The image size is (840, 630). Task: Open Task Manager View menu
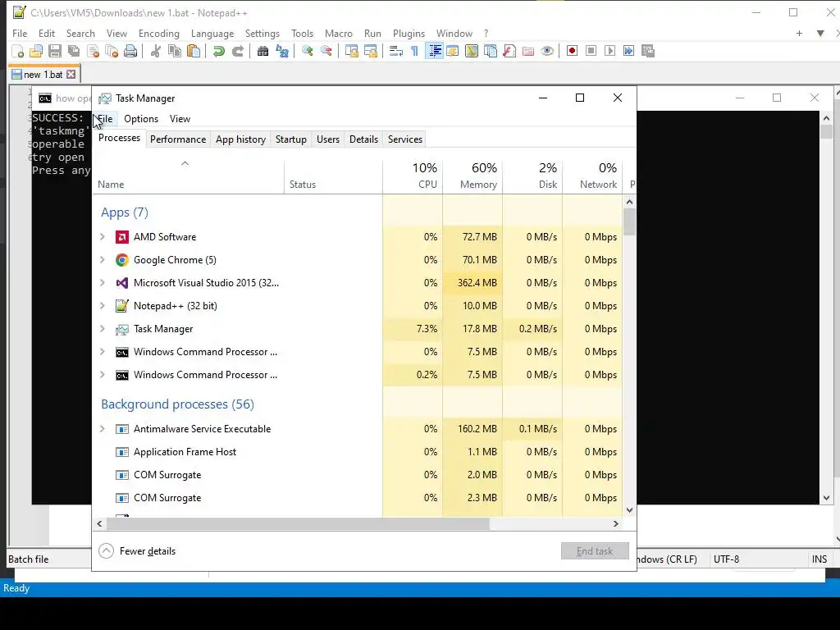180,119
